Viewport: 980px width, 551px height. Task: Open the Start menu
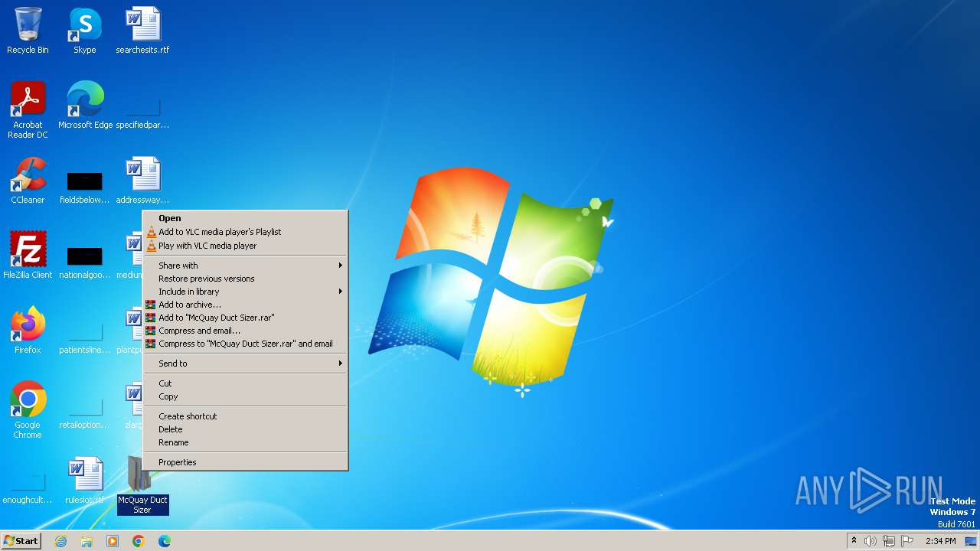pos(21,541)
